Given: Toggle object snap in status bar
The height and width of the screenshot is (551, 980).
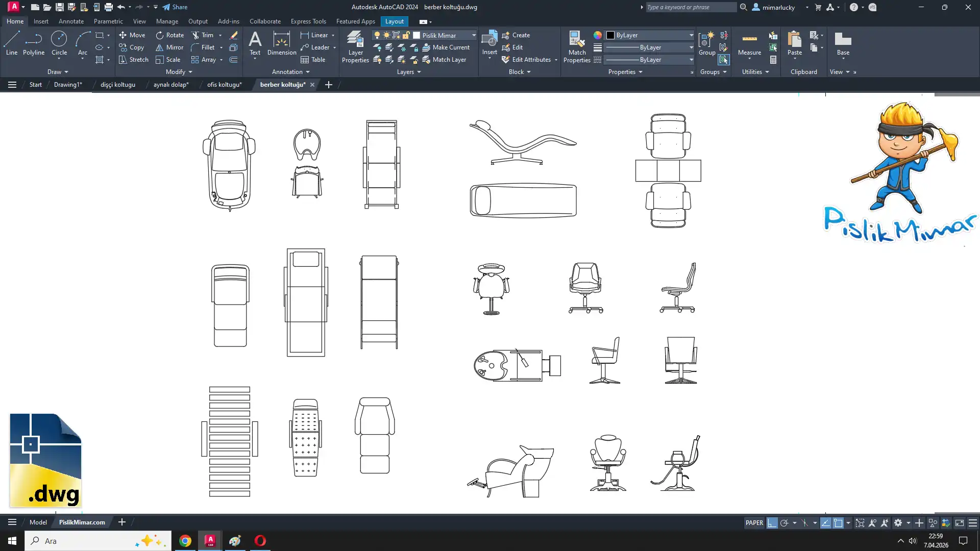Looking at the screenshot, I should point(838,523).
